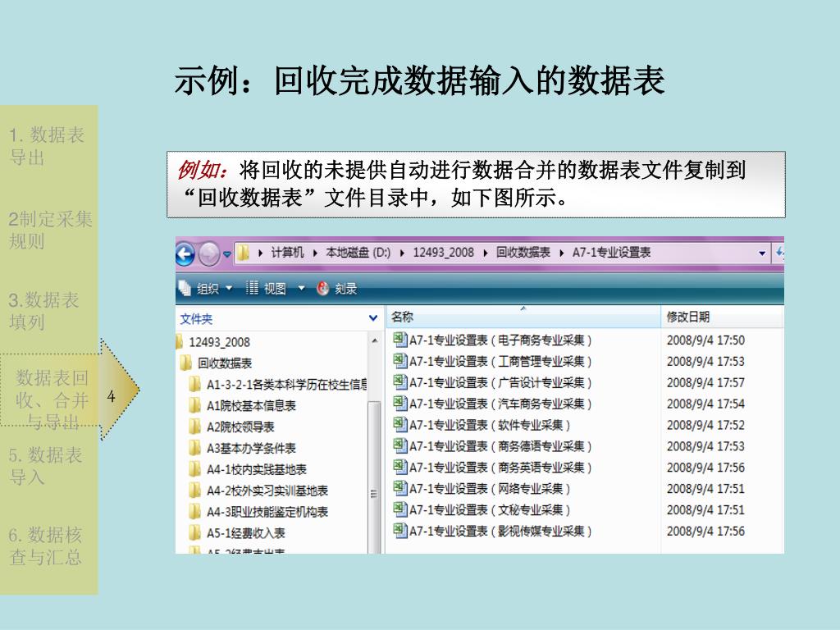
Task: Click the folder icon in the address bar
Action: point(243,253)
